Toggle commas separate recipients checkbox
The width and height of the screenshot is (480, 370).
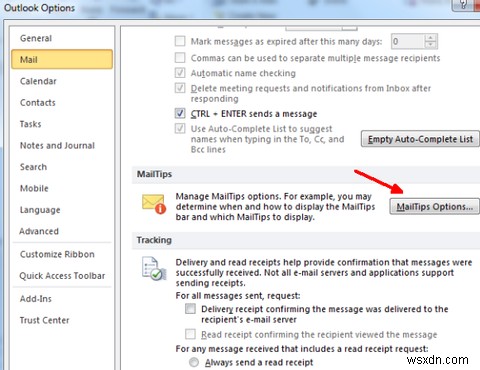pyautogui.click(x=180, y=58)
